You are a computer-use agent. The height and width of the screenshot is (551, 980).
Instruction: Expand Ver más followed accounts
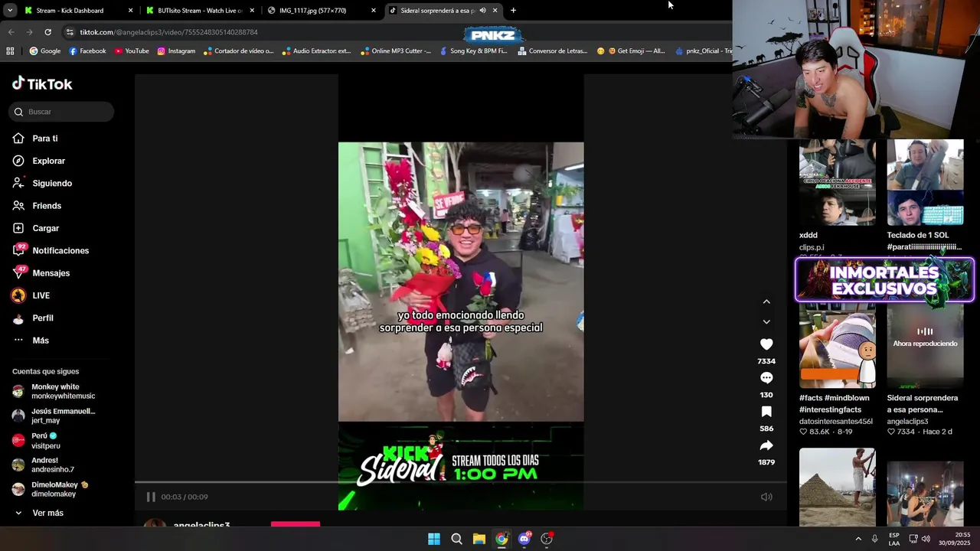[x=38, y=513]
